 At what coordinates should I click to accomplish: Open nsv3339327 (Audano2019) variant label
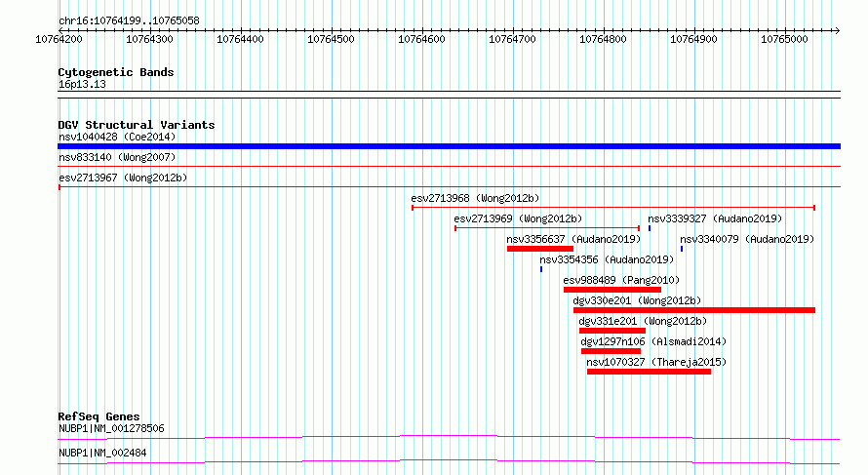click(x=715, y=218)
